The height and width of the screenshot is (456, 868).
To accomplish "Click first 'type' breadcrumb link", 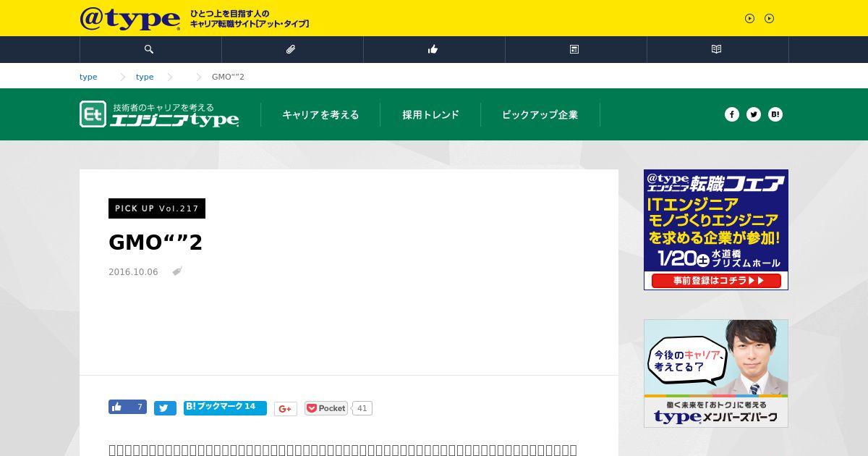I will pos(88,77).
